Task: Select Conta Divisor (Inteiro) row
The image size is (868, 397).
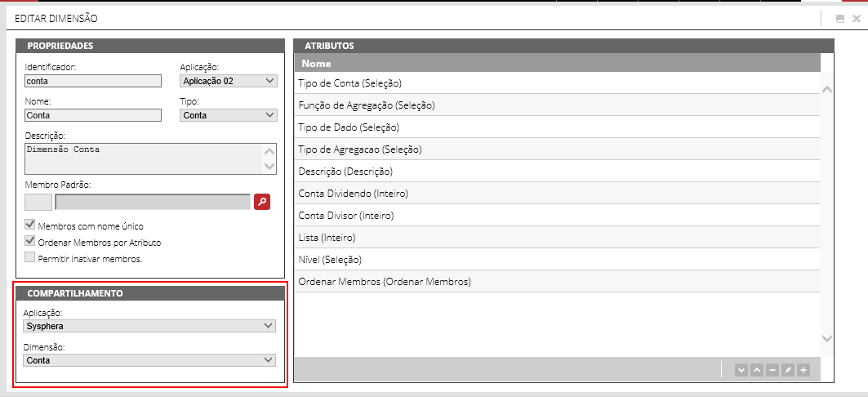Action: [557, 216]
